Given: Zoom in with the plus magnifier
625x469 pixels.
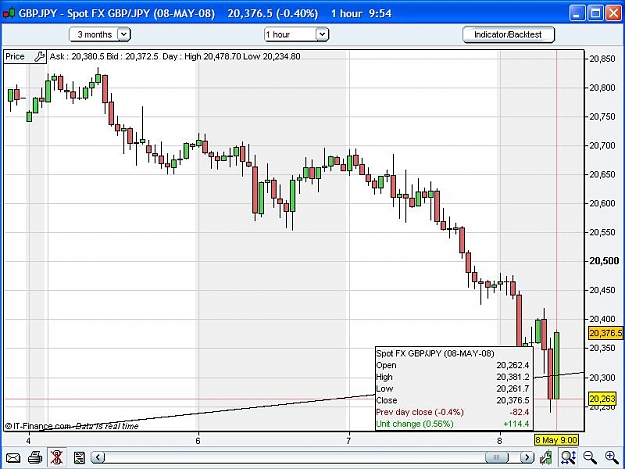Looking at the screenshot, I should click(x=611, y=457).
